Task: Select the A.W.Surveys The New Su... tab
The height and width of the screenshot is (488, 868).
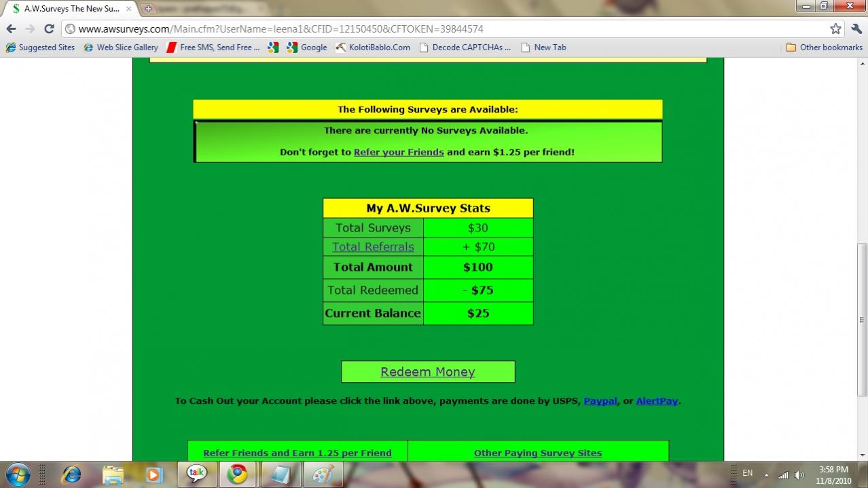Action: click(x=71, y=9)
